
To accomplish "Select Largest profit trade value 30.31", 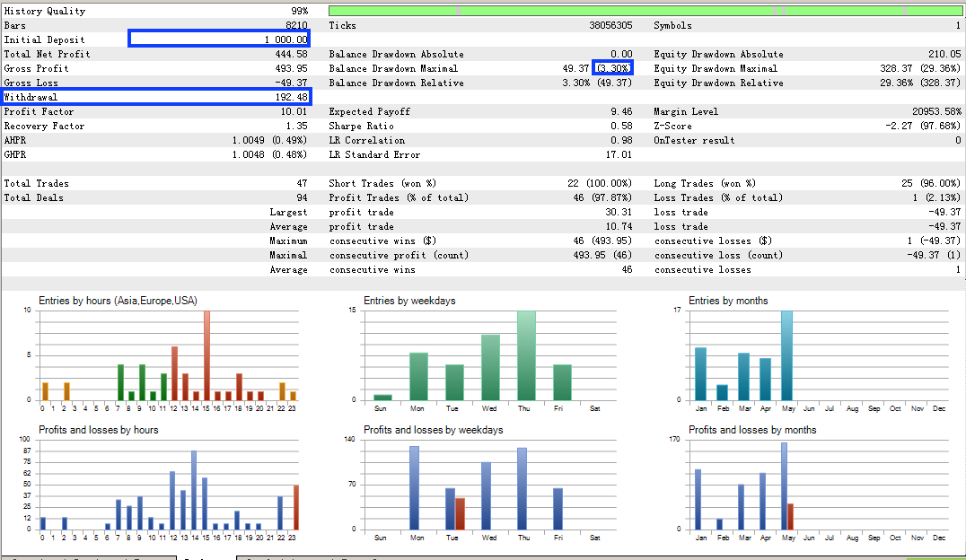I will (619, 212).
